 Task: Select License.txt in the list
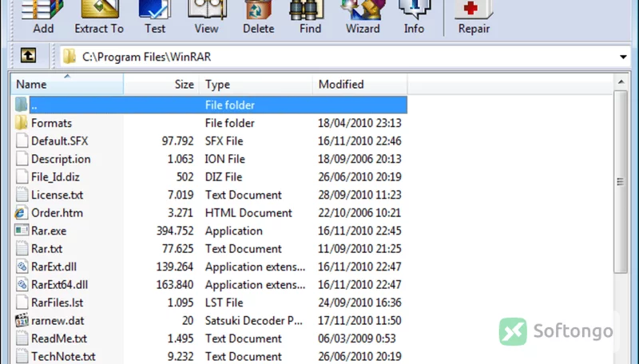210,195
